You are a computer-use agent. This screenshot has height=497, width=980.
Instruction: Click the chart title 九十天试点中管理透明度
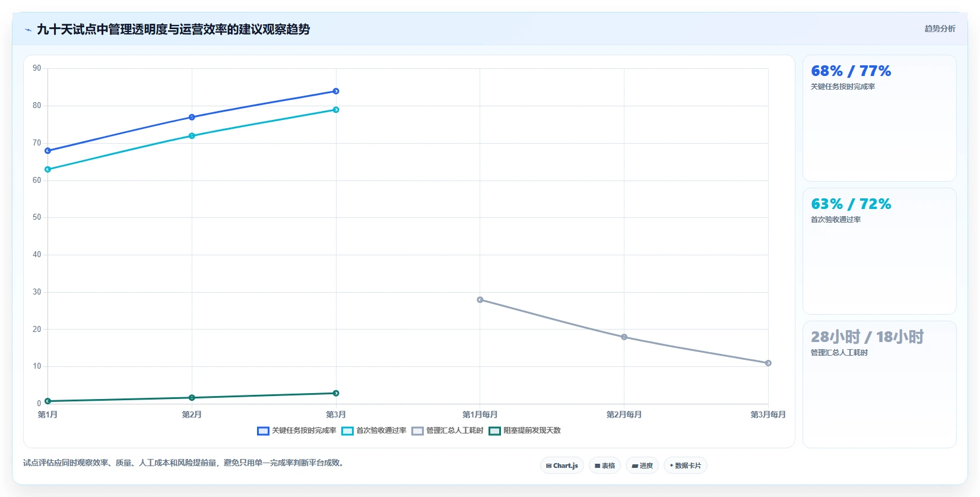173,29
